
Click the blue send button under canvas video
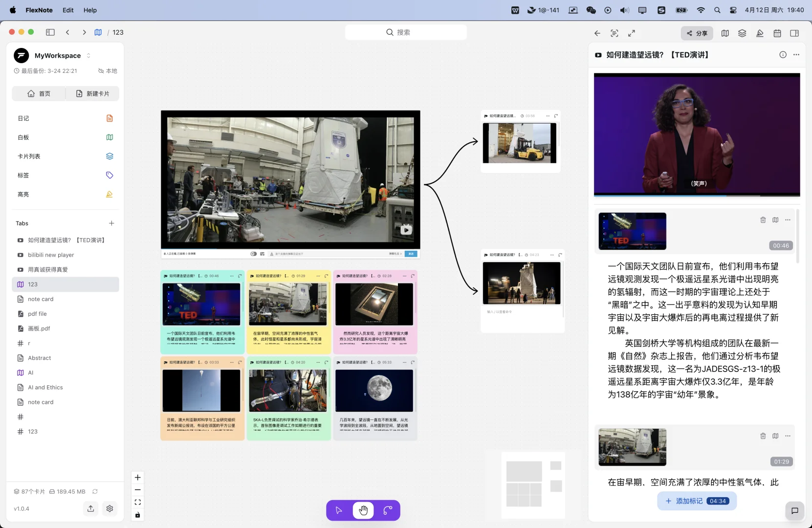click(411, 254)
